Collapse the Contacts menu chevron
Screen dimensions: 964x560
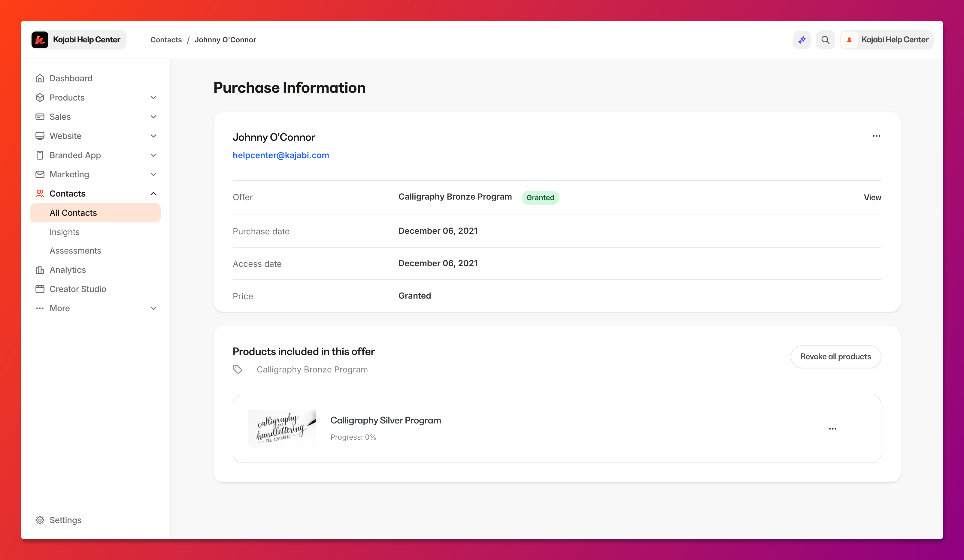coord(153,194)
